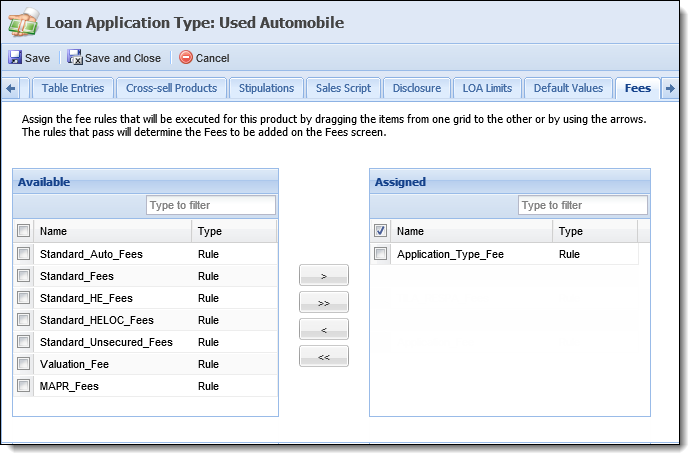Image resolution: width=695 pixels, height=460 pixels.
Task: Check the Valuation_Fee checkbox
Action: tap(23, 364)
